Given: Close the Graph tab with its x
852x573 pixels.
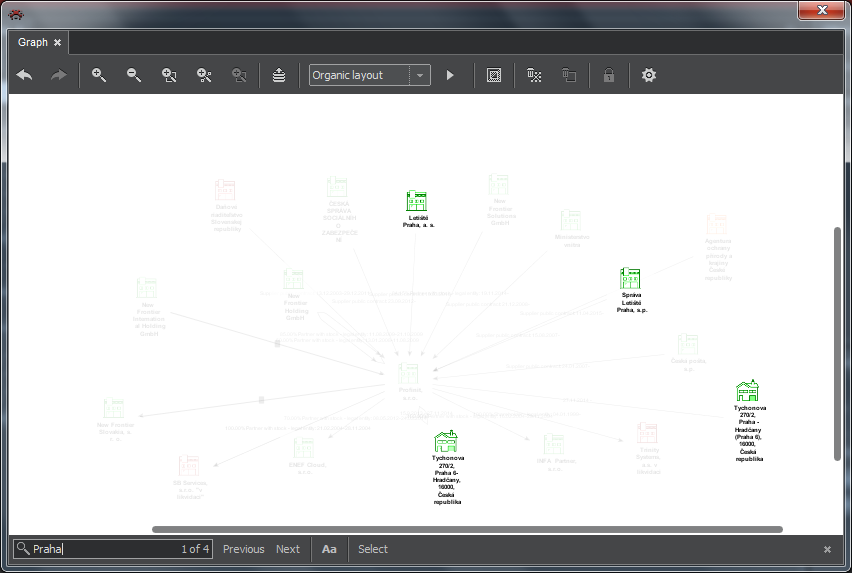Looking at the screenshot, I should click(x=58, y=42).
